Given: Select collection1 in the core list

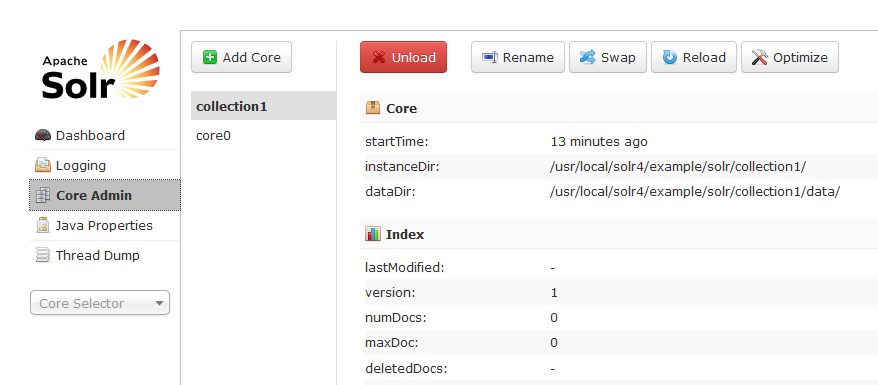Looking at the screenshot, I should coord(263,106).
